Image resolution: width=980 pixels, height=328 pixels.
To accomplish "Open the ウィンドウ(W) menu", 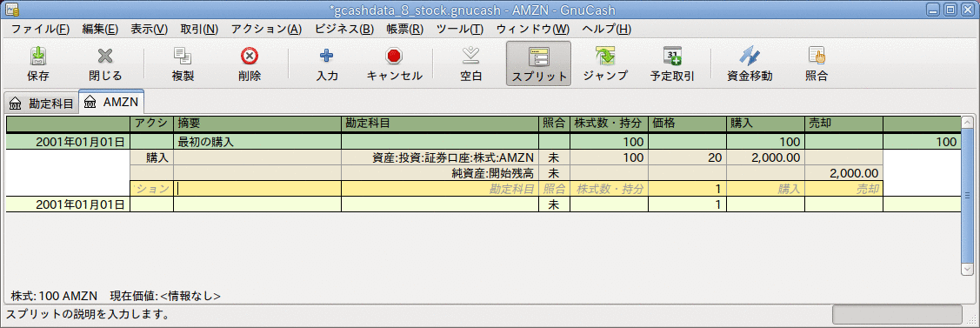I will (532, 29).
